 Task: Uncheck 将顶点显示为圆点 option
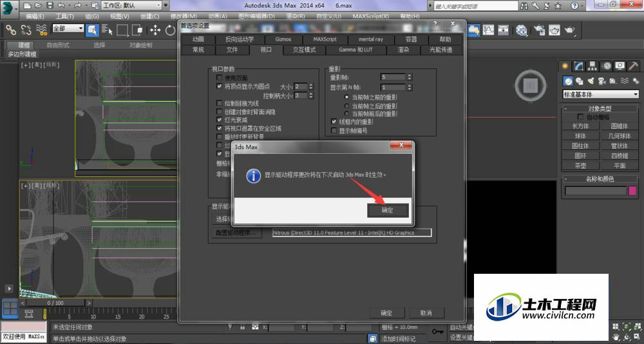point(220,86)
